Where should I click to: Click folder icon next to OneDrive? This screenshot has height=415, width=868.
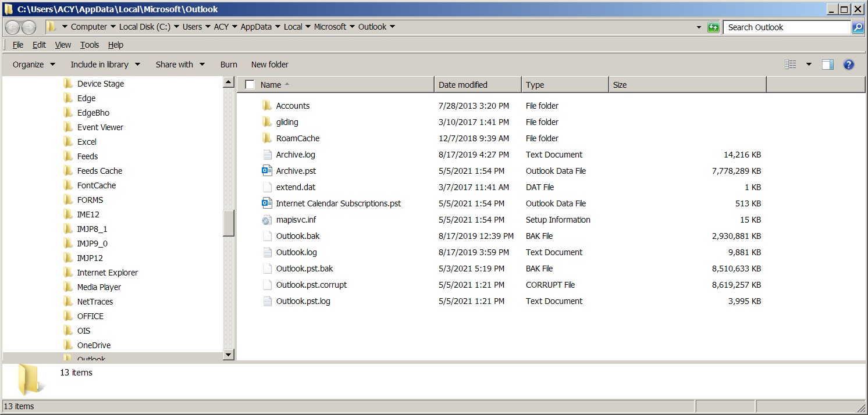67,345
